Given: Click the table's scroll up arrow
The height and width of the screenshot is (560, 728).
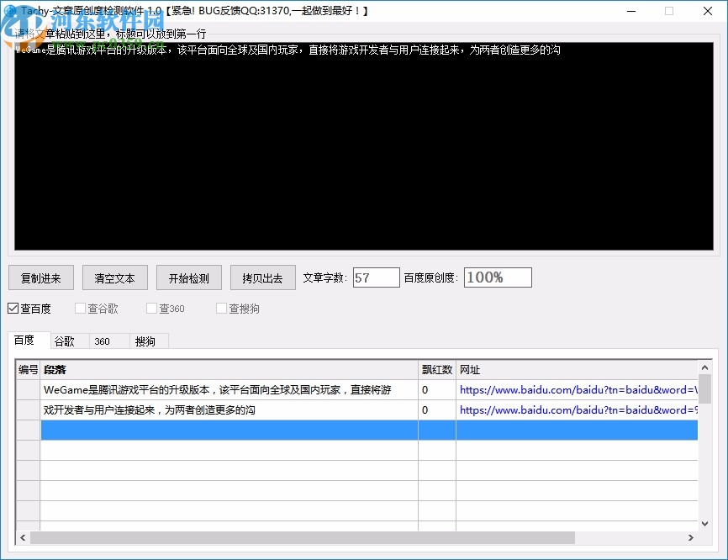Looking at the screenshot, I should (x=704, y=367).
